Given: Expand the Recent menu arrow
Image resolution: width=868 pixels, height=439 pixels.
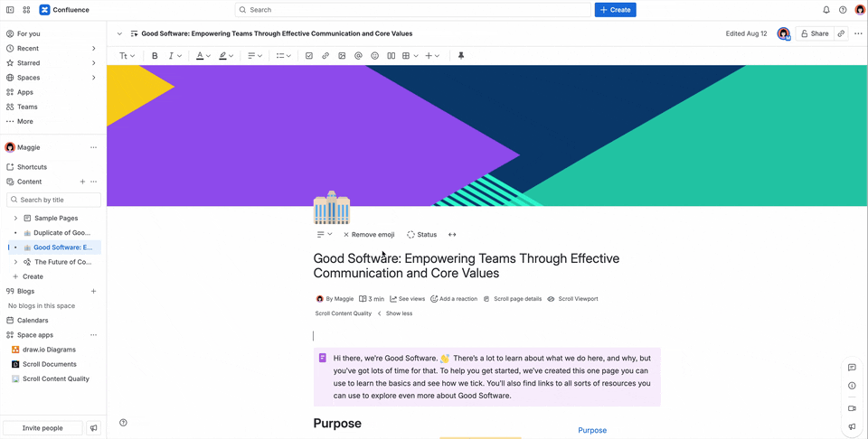Looking at the screenshot, I should pyautogui.click(x=93, y=48).
